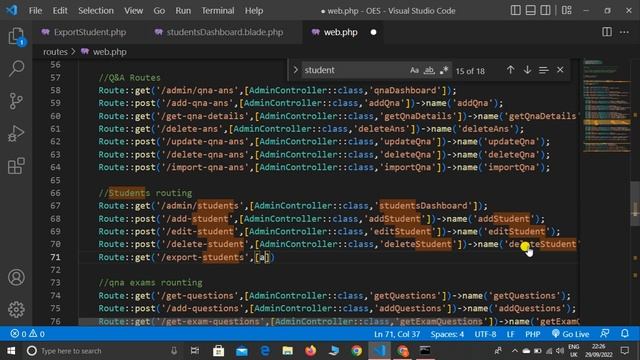Open the Selection menu
This screenshot has height=360, width=640.
(96, 11)
